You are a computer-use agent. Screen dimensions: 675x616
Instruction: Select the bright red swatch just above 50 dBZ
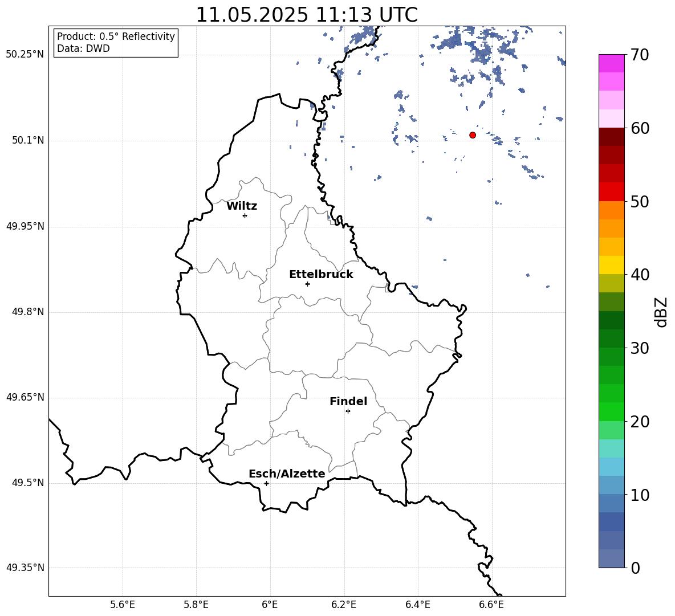click(612, 192)
